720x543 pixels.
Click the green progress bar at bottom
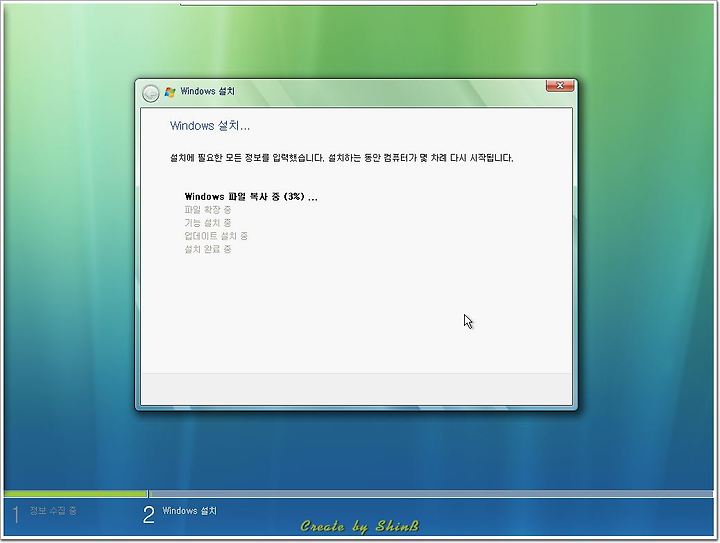(76, 494)
